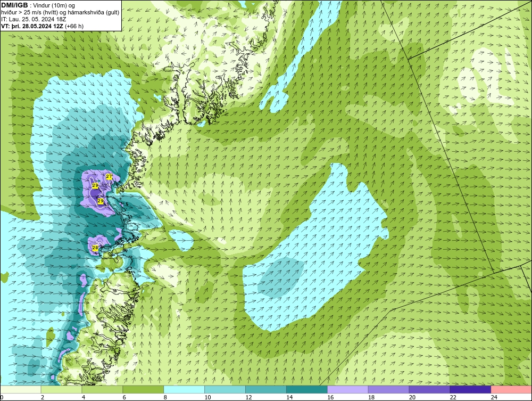Viewport: 532px width, 401px height.
Task: Click the legend scale number 22
Action: [x=453, y=397]
